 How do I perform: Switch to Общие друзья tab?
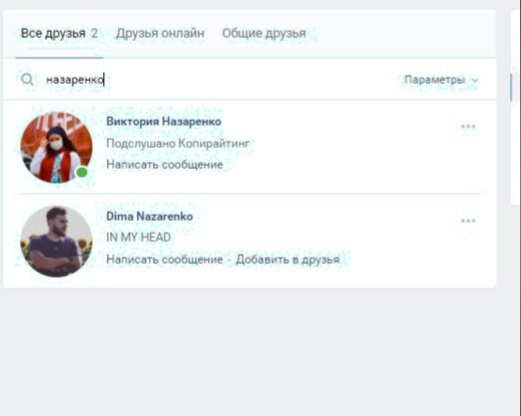(x=264, y=33)
